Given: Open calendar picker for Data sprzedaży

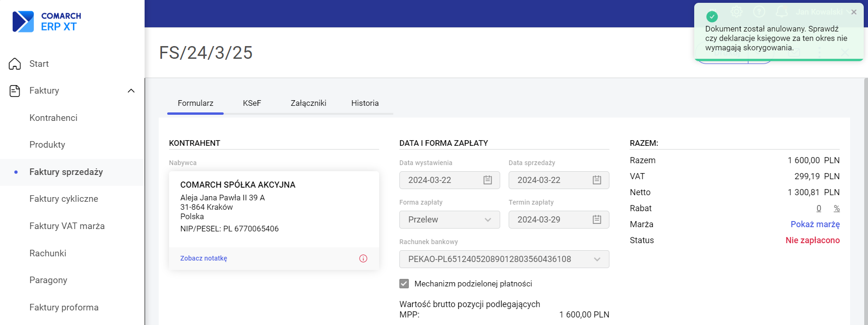Looking at the screenshot, I should pos(597,180).
